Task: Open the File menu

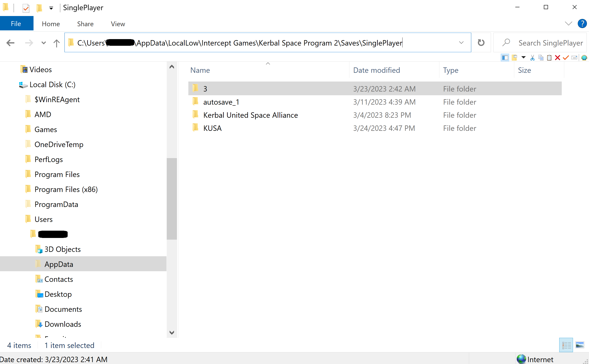Action: coord(16,24)
